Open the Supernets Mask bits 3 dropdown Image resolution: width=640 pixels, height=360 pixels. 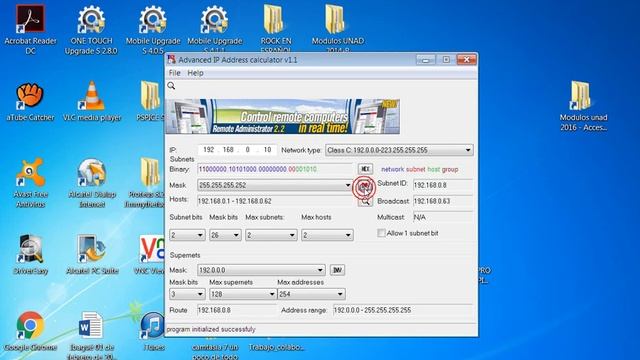click(187, 294)
